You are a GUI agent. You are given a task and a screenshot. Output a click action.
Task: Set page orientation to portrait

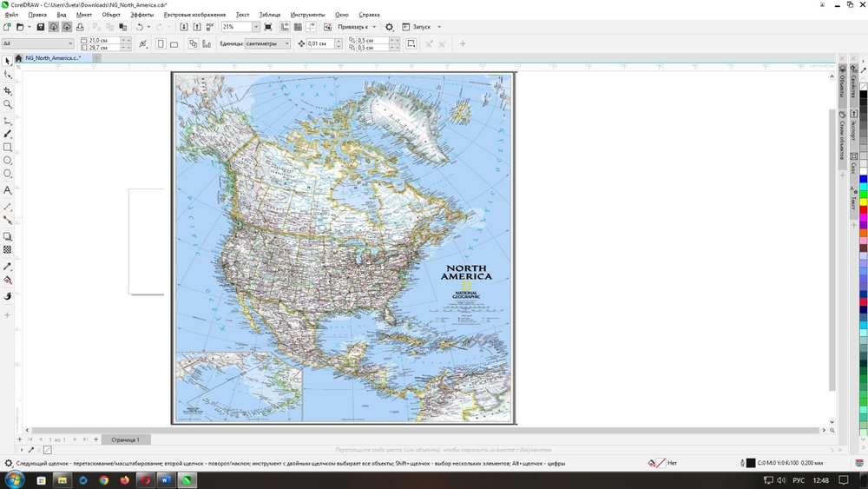161,43
